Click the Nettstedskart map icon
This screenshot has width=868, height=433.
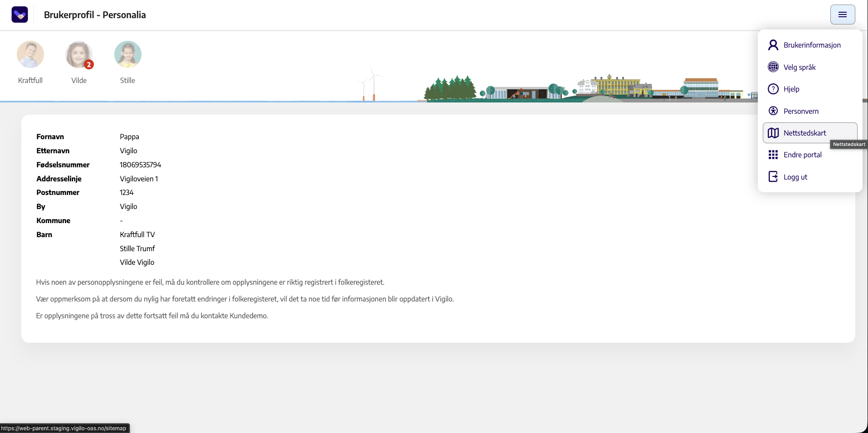click(x=773, y=133)
